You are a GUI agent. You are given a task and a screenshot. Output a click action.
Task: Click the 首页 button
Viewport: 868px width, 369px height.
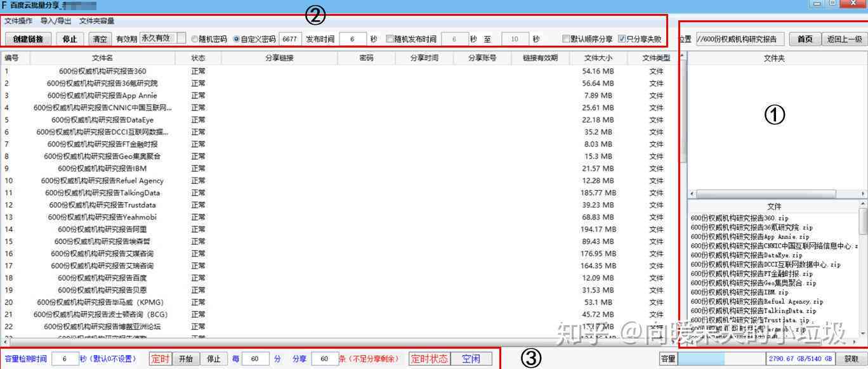805,39
